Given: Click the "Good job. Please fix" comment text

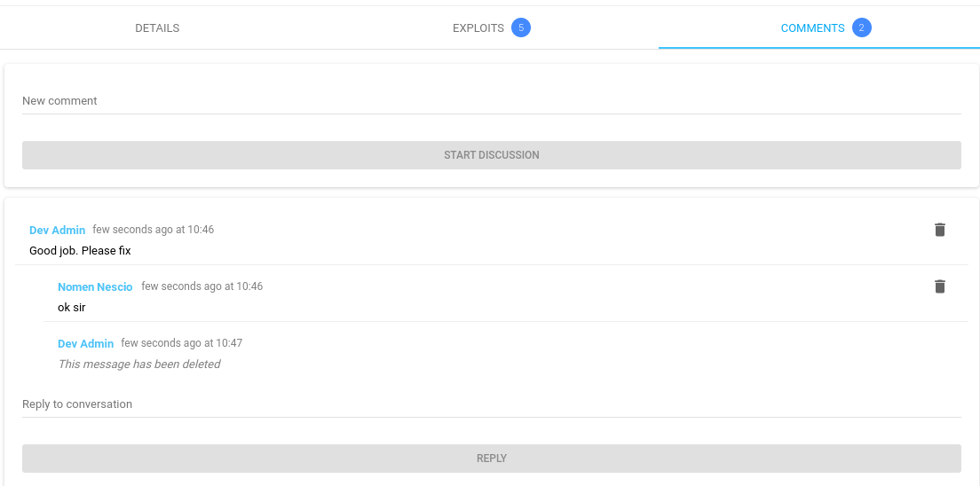Looking at the screenshot, I should point(80,251).
